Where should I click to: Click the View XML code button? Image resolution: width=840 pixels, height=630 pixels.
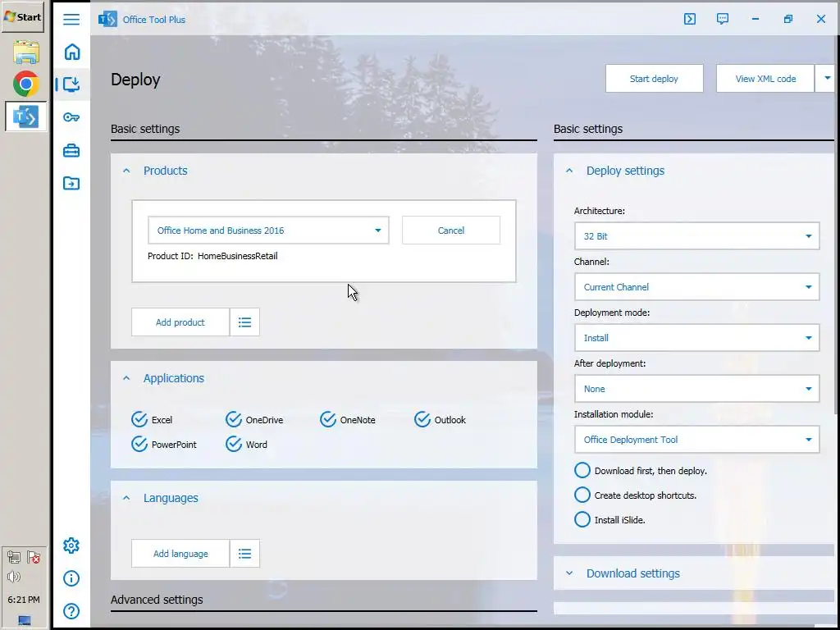click(x=765, y=78)
